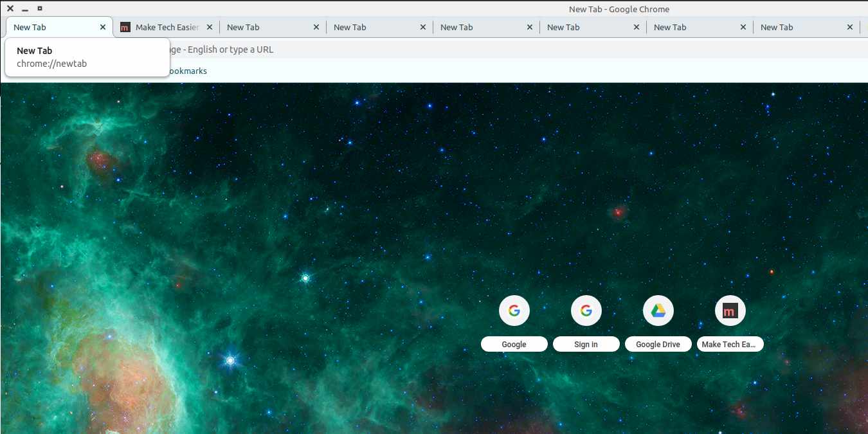Click the Sign in label button
868x434 pixels.
586,344
